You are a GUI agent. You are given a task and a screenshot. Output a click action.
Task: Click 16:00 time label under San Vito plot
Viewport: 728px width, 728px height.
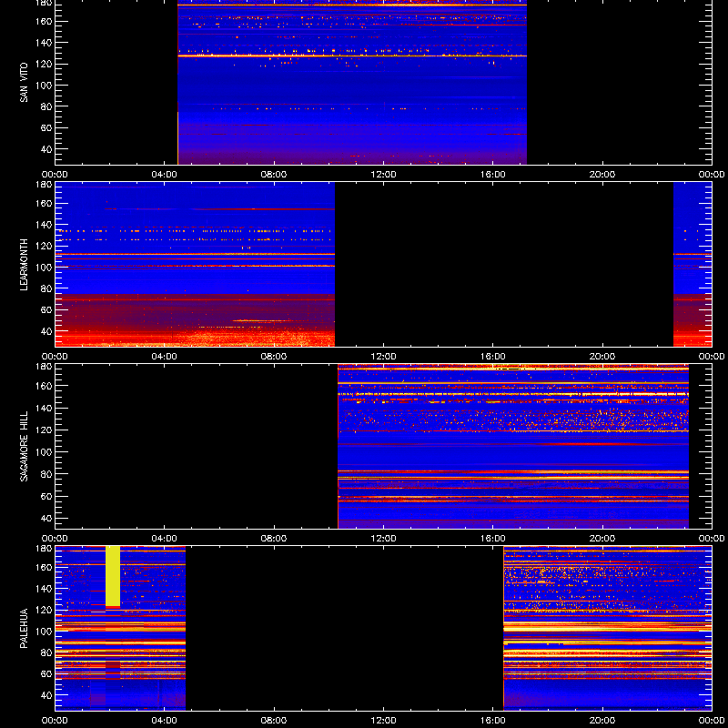(x=493, y=175)
